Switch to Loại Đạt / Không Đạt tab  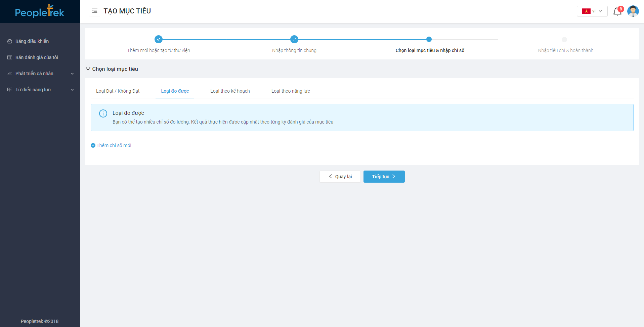click(118, 91)
